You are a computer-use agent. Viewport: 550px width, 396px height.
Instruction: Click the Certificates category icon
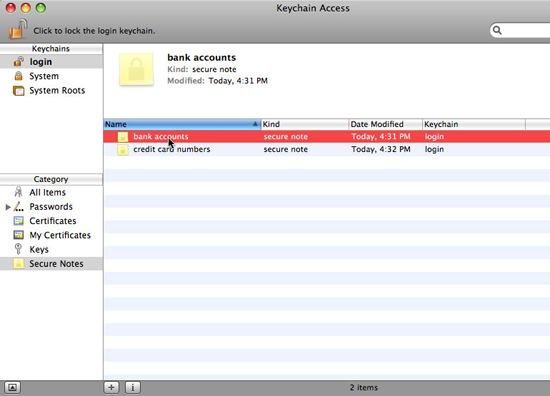pyautogui.click(x=19, y=221)
